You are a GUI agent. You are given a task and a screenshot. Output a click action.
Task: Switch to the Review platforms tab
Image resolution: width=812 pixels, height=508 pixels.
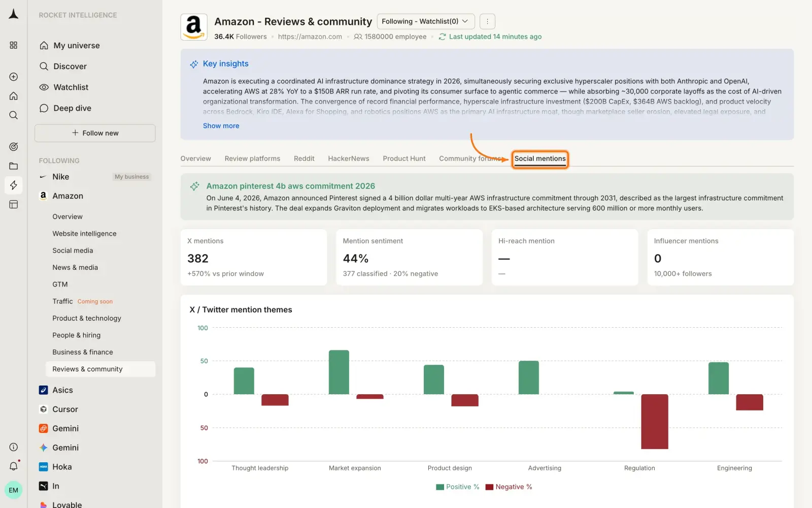pyautogui.click(x=252, y=158)
